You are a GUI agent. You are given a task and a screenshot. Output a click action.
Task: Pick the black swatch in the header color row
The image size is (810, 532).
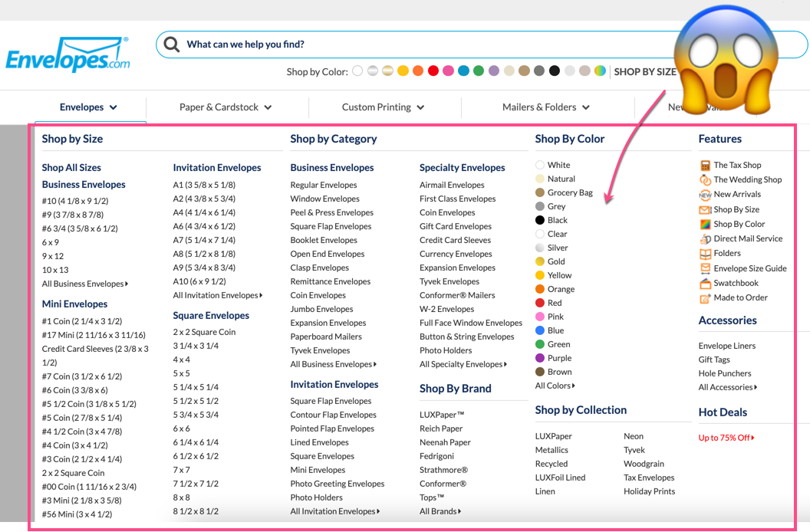click(x=555, y=71)
